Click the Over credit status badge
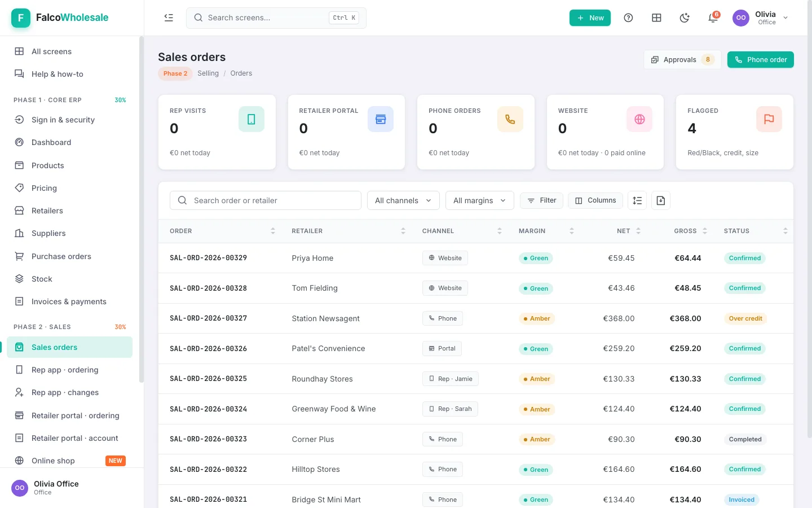This screenshot has height=508, width=812. (x=745, y=318)
